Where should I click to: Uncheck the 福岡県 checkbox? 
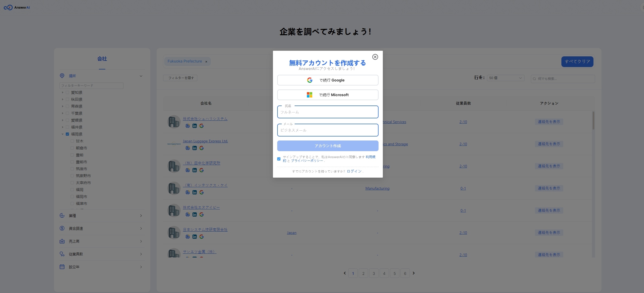point(67,134)
